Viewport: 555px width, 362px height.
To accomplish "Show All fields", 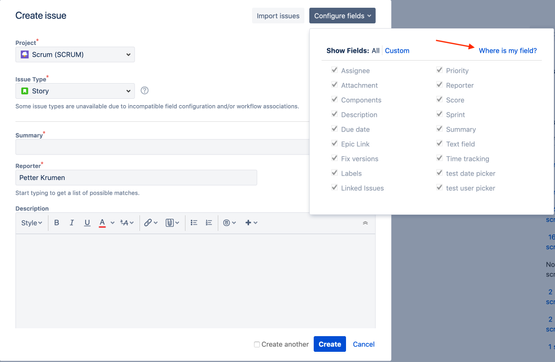I will click(375, 51).
